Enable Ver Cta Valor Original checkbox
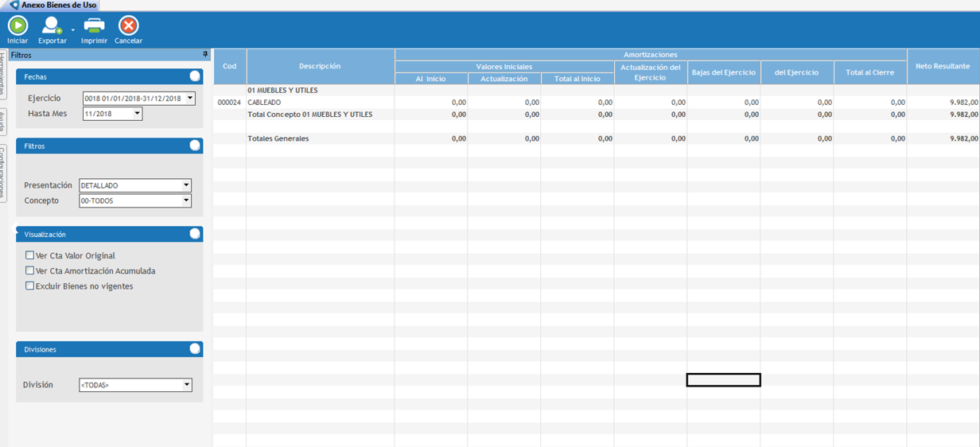This screenshot has width=980, height=447. click(x=29, y=255)
